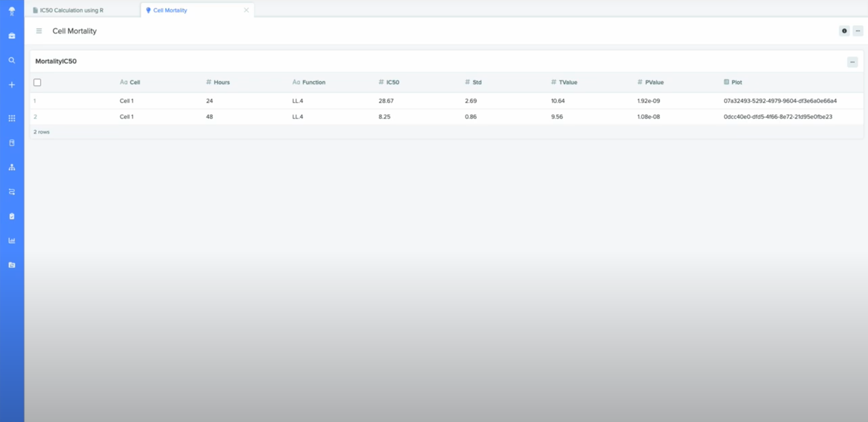Close the Cell Mortality tab
This screenshot has height=422, width=868.
[x=246, y=10]
